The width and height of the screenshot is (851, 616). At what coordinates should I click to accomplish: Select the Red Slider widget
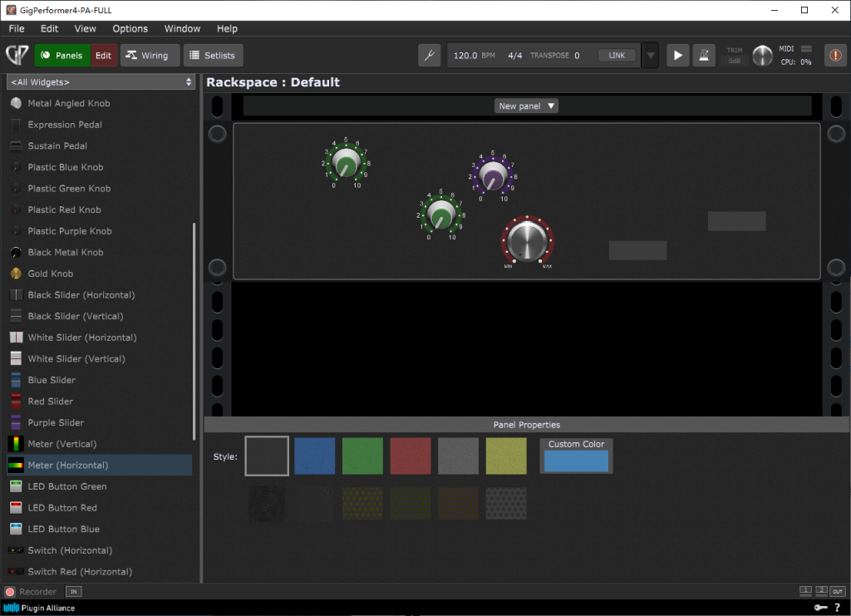pos(101,401)
